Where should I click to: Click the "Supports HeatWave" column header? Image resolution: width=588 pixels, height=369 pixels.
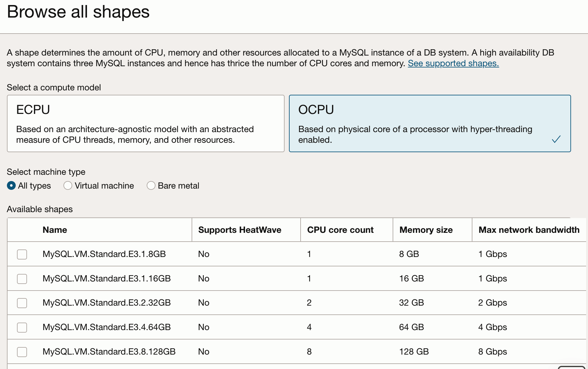coord(240,230)
